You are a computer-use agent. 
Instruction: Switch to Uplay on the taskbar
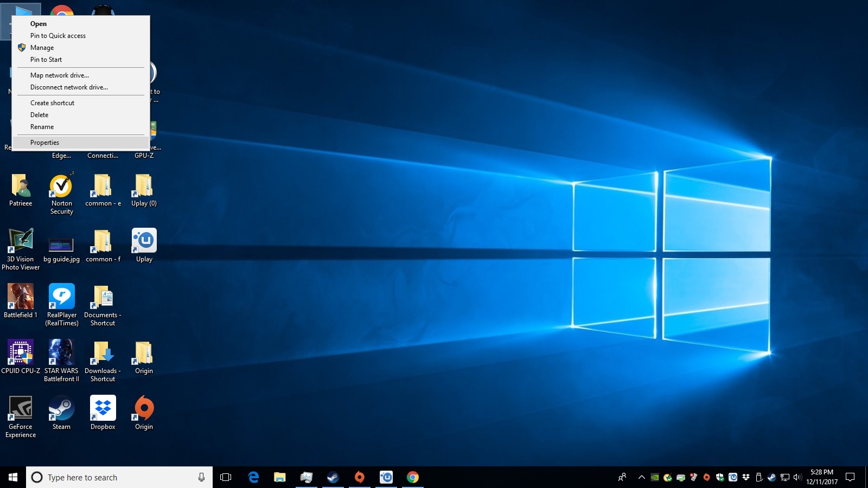point(386,477)
